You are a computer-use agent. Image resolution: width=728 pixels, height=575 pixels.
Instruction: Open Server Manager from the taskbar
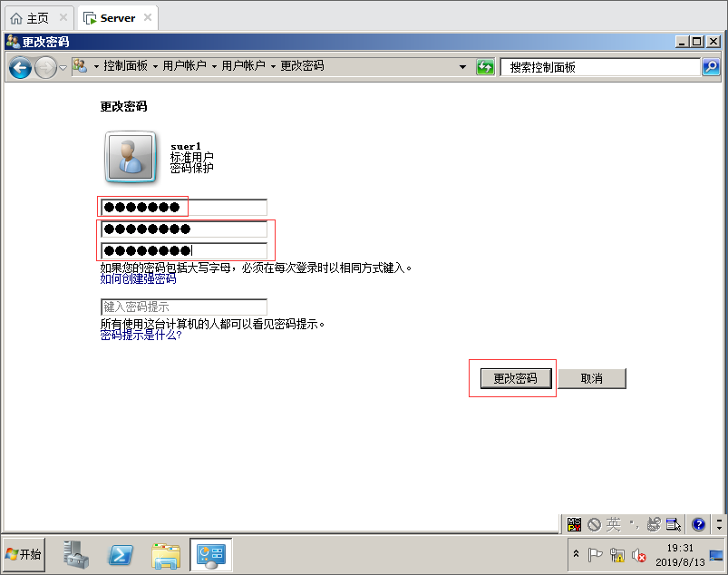tap(77, 554)
